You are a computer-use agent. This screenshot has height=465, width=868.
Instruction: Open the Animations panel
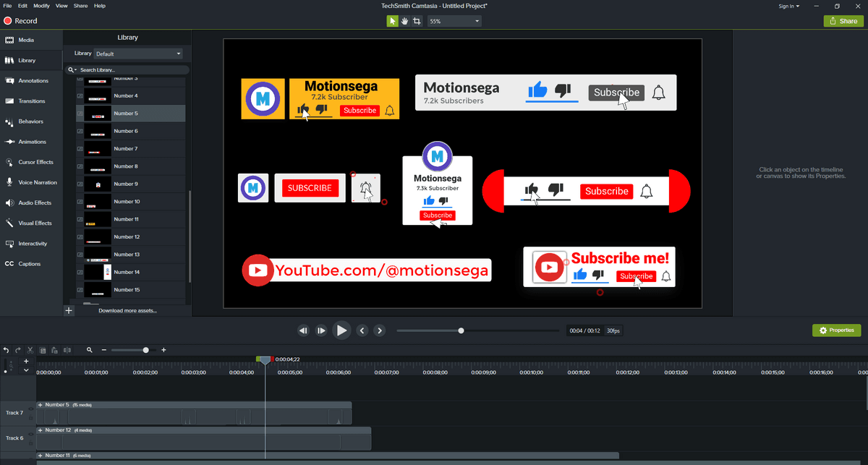[x=31, y=142]
